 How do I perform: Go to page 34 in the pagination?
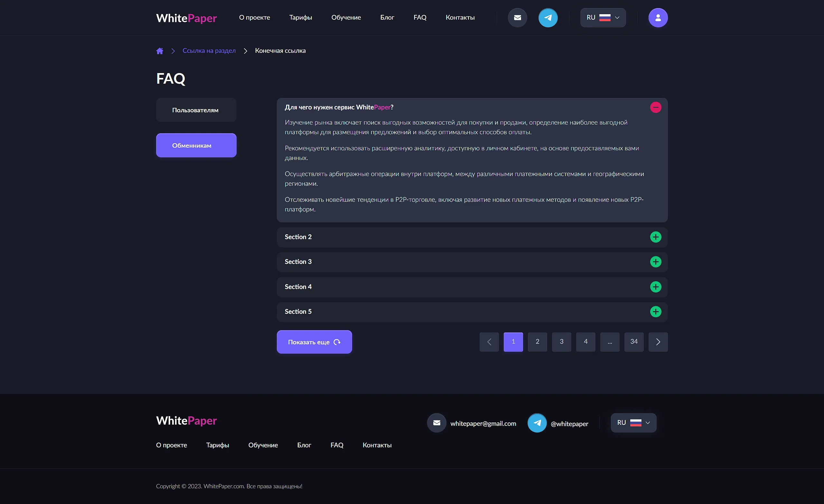pyautogui.click(x=634, y=342)
